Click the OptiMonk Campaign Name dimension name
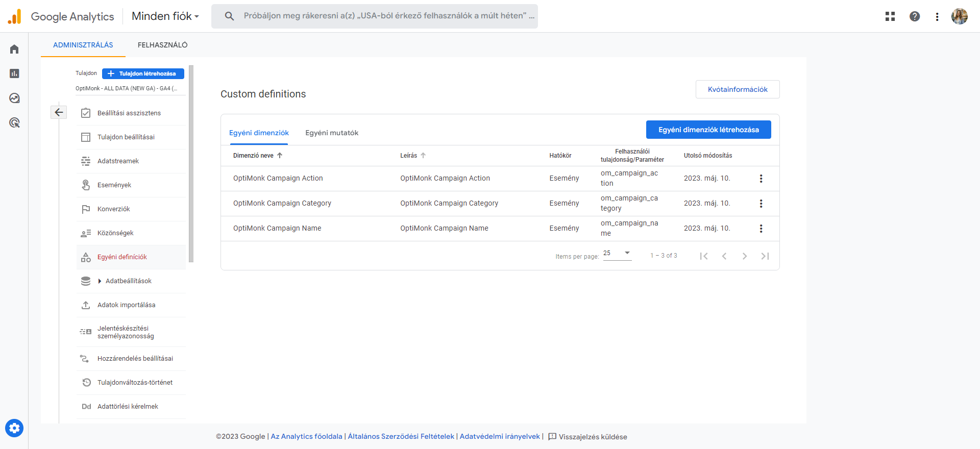This screenshot has height=449, width=980. (x=277, y=228)
